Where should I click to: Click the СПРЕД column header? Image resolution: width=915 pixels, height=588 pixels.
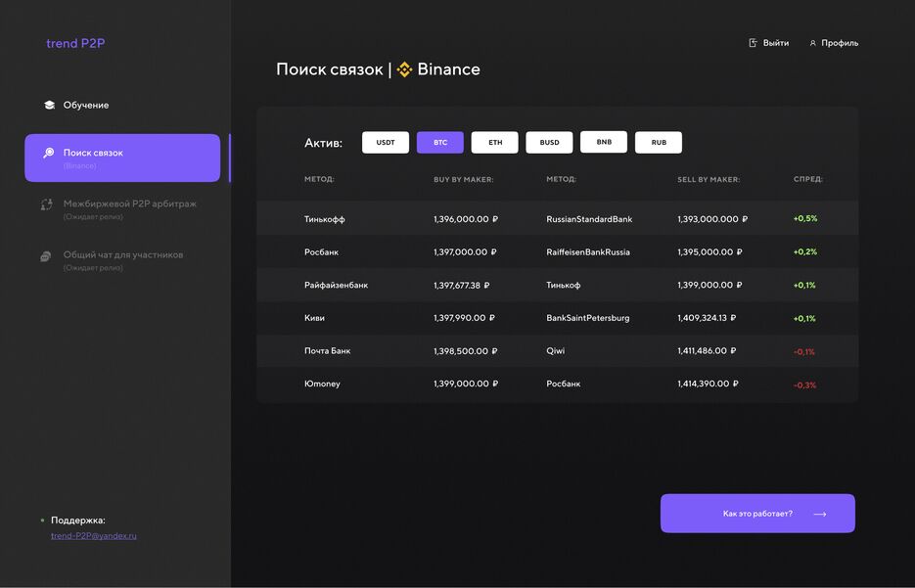pos(808,179)
